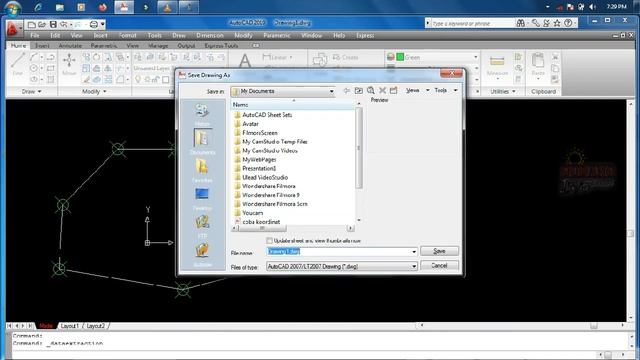Switch to the Layout1 drawing tab
This screenshot has width=640, height=360.
(x=69, y=326)
